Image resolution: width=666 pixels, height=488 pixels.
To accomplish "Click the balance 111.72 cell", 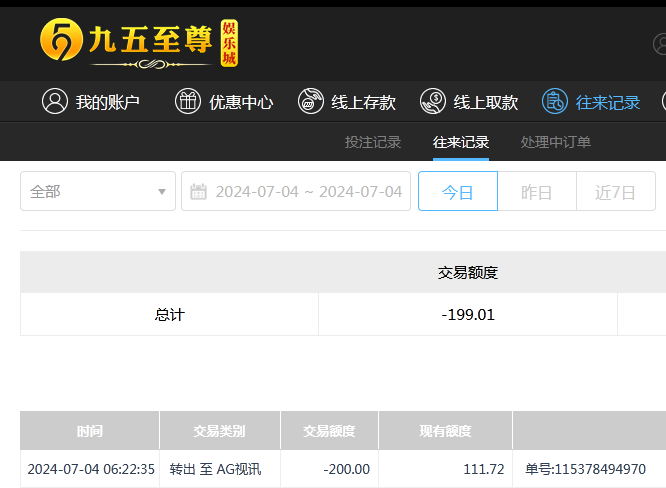I will point(445,469).
